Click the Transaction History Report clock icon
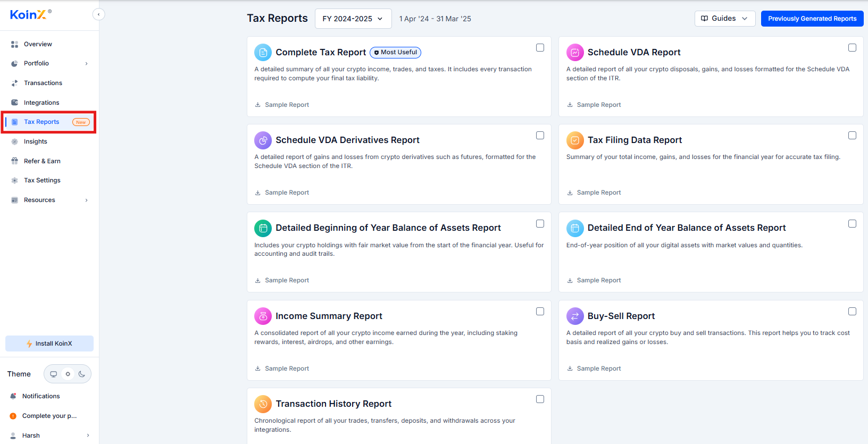868x444 pixels. (x=263, y=404)
